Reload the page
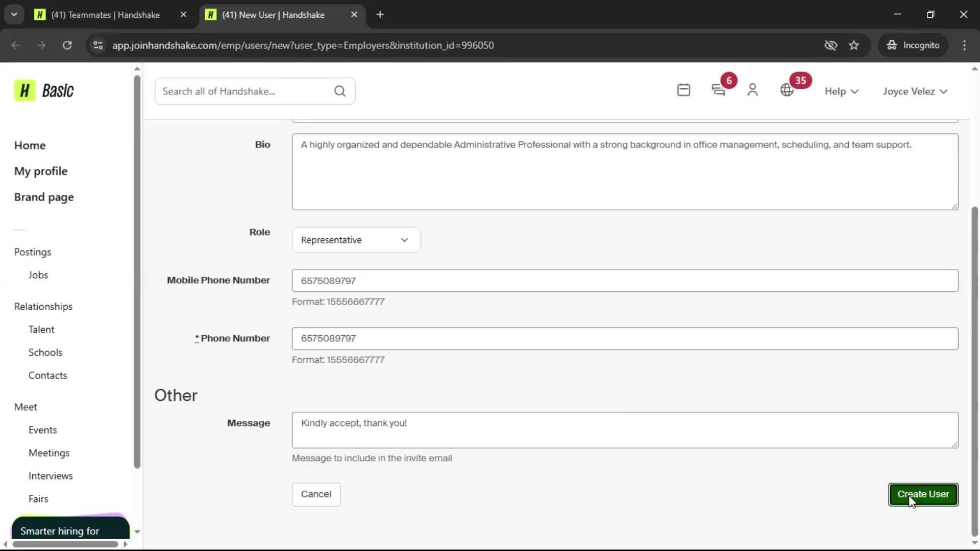This screenshot has width=980, height=551. click(67, 45)
